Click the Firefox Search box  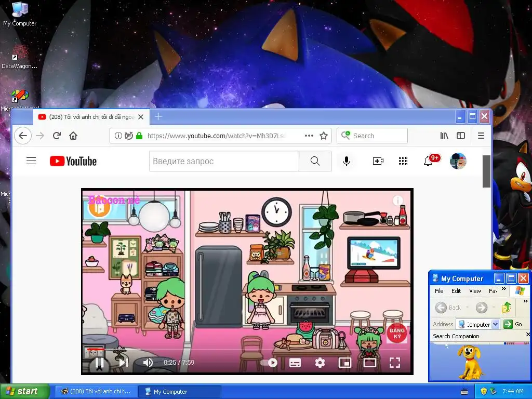pos(372,136)
